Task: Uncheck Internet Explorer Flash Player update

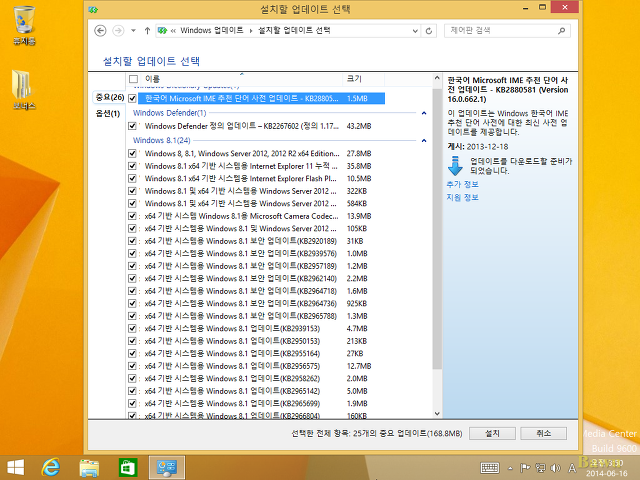Action: 132,178
